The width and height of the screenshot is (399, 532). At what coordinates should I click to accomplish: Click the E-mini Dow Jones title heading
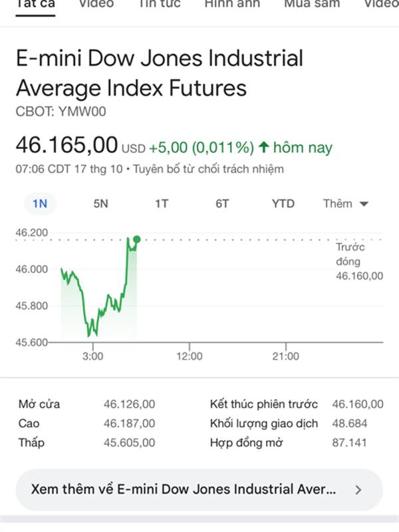[160, 73]
